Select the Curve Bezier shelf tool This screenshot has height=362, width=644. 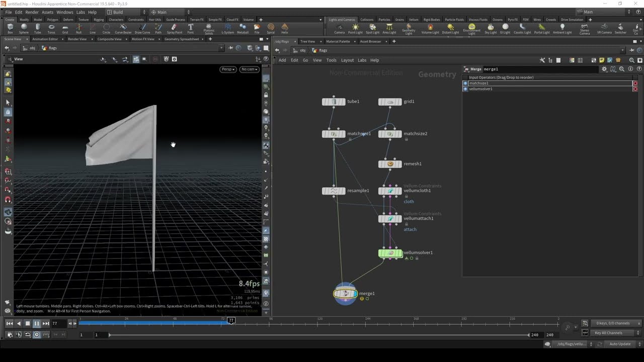click(123, 29)
